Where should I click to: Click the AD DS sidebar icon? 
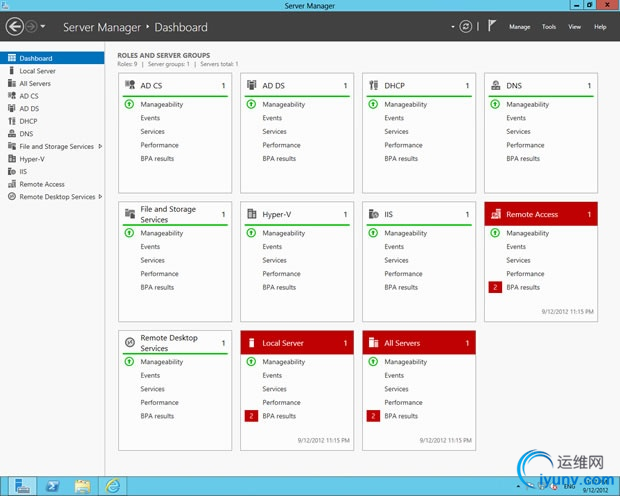click(x=12, y=108)
